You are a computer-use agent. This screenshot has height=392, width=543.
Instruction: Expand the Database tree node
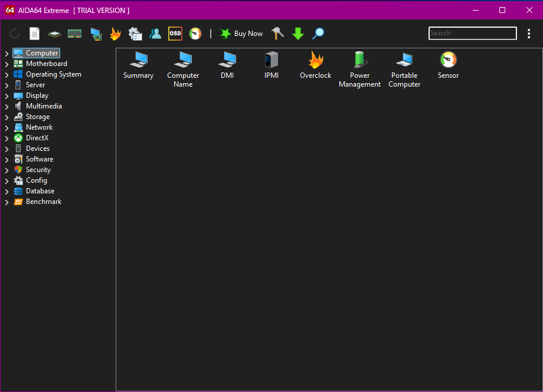(6, 192)
